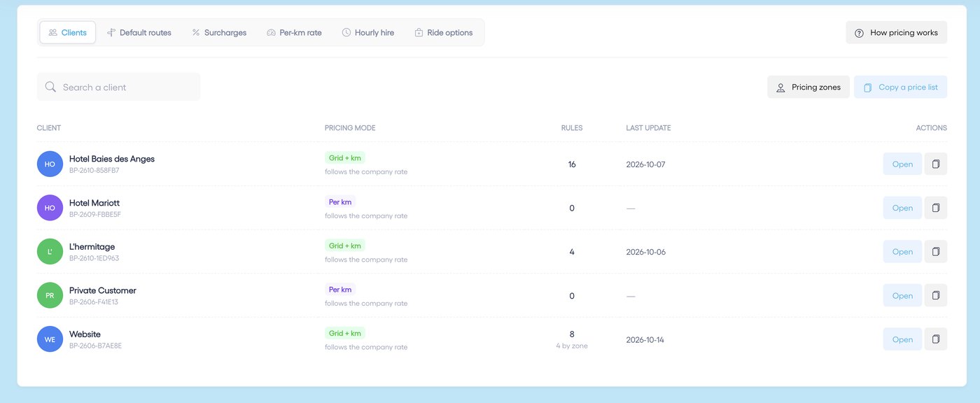The image size is (980, 403).
Task: Select the Per-km rate tab
Action: pyautogui.click(x=294, y=32)
